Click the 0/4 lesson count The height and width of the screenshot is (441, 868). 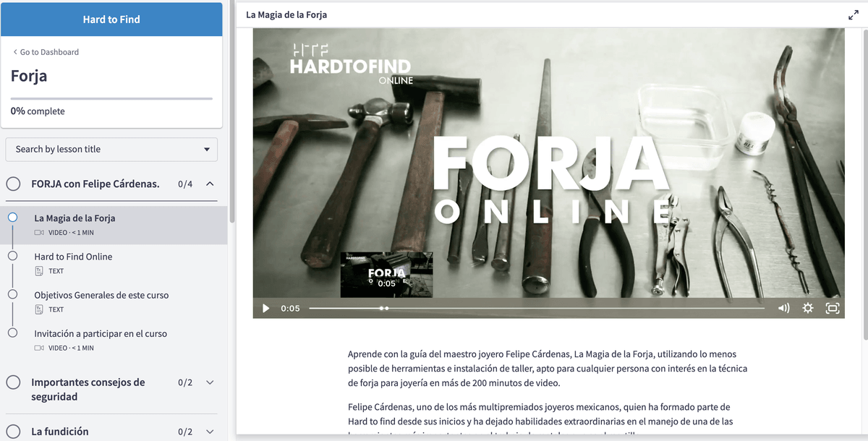click(x=185, y=184)
